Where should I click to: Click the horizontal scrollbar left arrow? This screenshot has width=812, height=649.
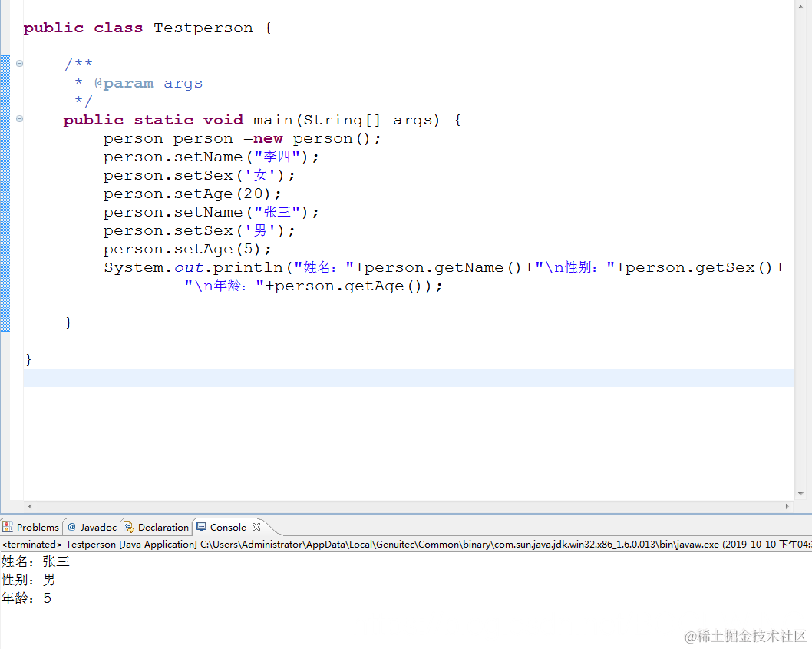point(30,506)
